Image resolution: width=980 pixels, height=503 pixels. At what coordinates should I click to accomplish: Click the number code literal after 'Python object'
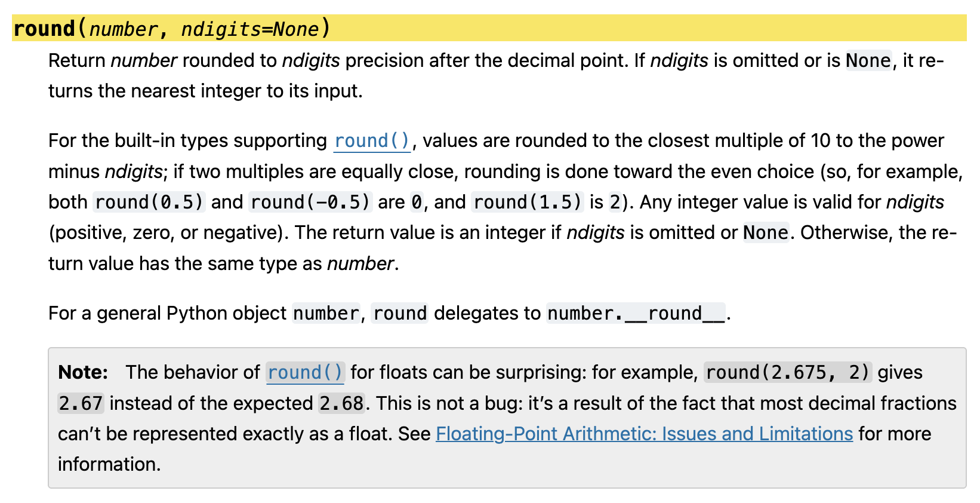(326, 314)
